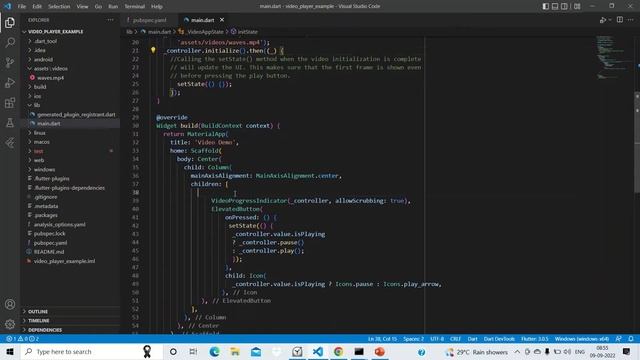Select Dart language mode in status bar
The image size is (640, 360).
(x=473, y=339)
